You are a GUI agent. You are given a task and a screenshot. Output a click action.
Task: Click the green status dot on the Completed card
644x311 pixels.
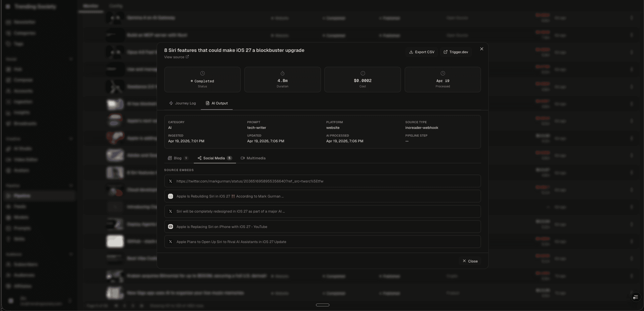coord(191,81)
